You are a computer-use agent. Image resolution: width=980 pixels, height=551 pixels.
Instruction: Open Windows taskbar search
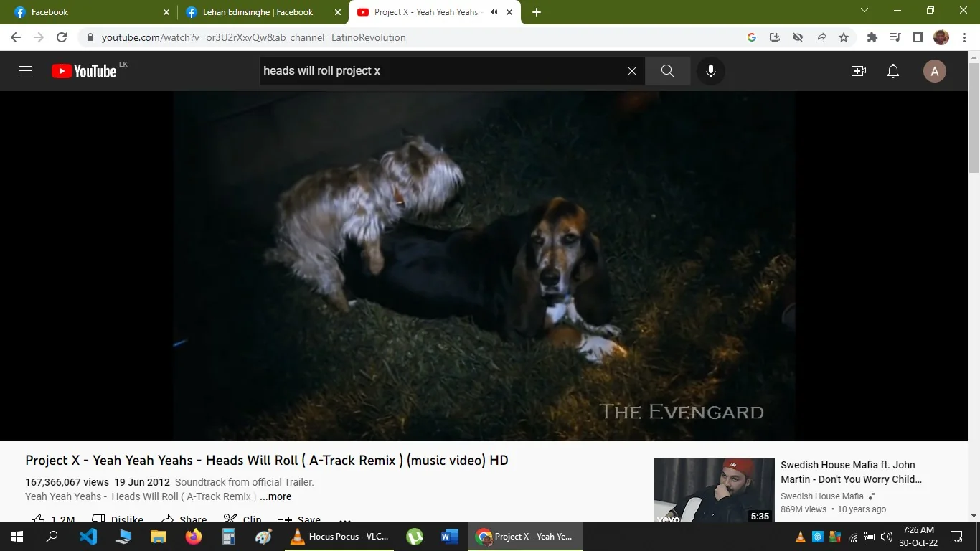(52, 537)
